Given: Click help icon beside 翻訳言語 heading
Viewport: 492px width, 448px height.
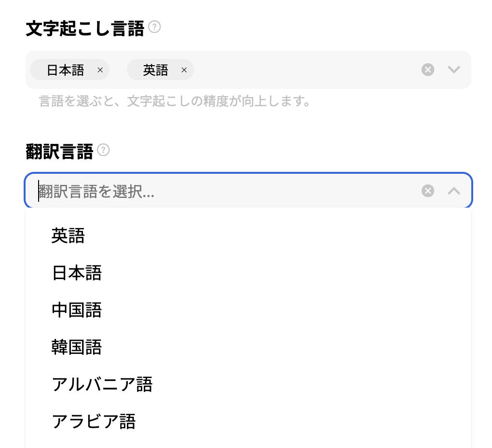Looking at the screenshot, I should click(x=103, y=150).
